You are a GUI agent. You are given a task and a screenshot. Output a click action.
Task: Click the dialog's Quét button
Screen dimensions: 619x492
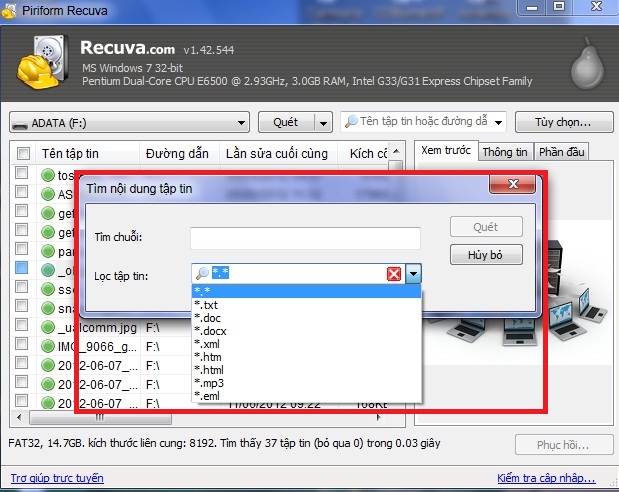pos(486,227)
